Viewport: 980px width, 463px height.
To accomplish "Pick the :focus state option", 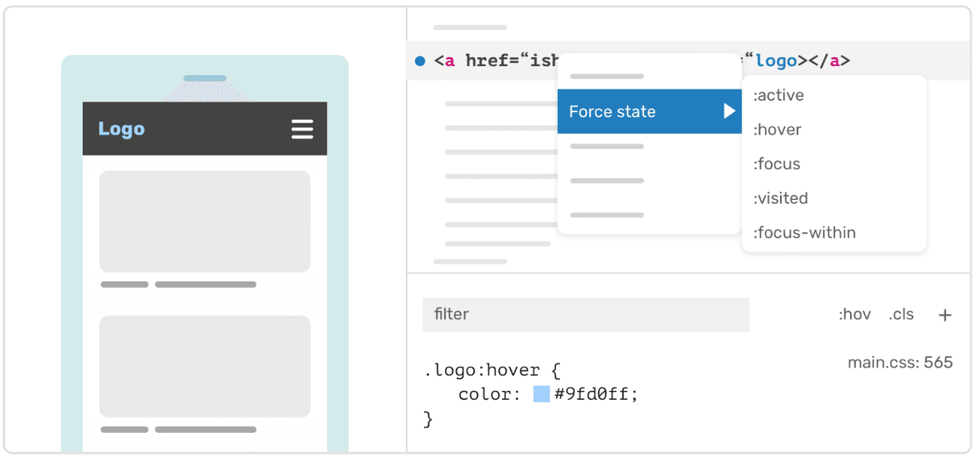I will 776,164.
